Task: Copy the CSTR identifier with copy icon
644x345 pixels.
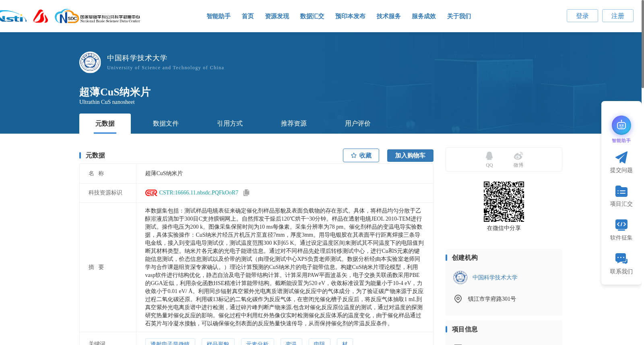Action: click(246, 192)
